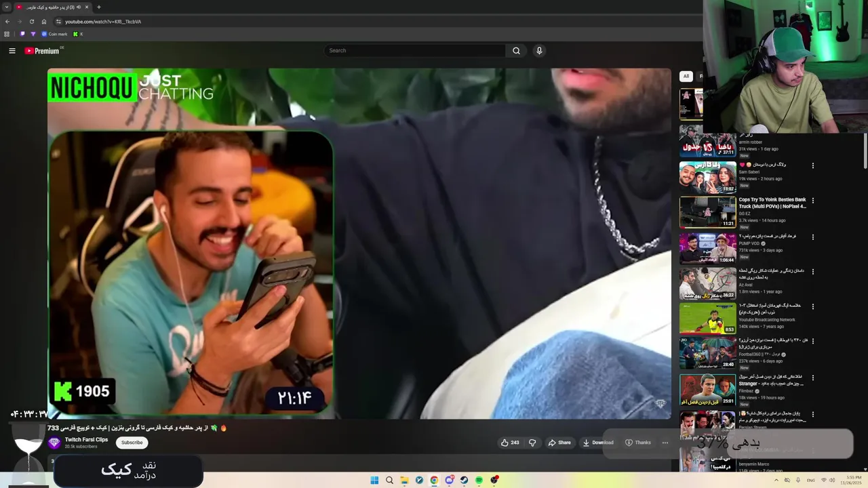
Task: Click the main video player
Action: pyautogui.click(x=359, y=243)
